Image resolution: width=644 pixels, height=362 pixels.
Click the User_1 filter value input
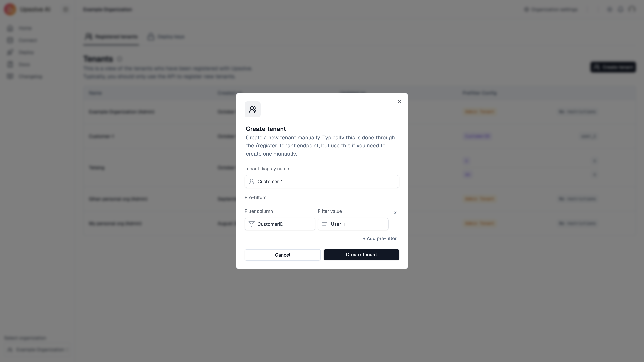pos(353,224)
